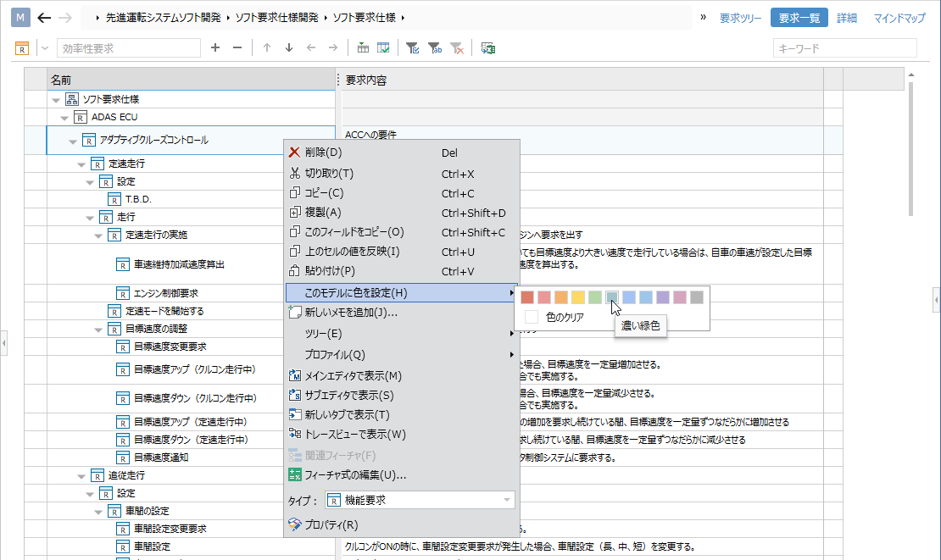Viewport: 941px width, 560px height.
Task: Select the T.B.D. requirement row
Action: pyautogui.click(x=138, y=199)
